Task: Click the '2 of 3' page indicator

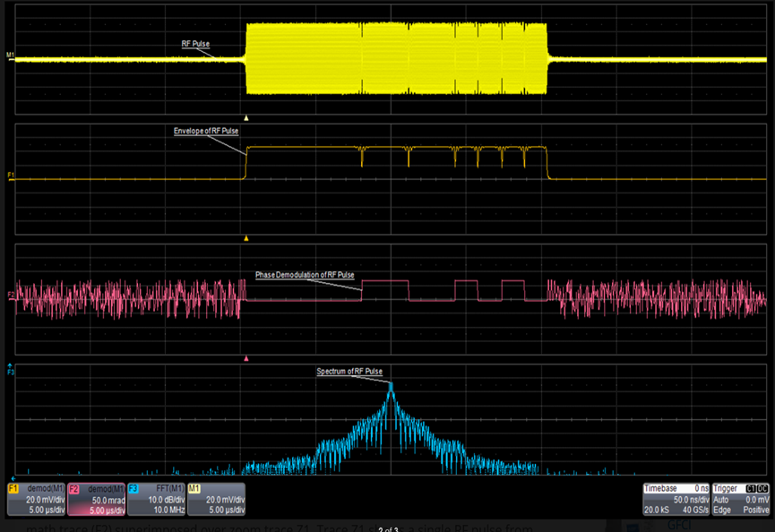Action: 388,529
